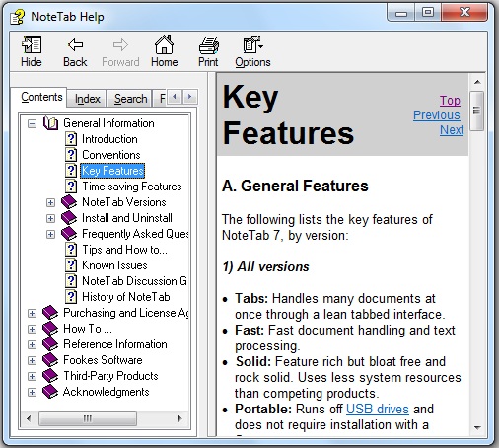
Task: Open the USB drives link
Action: click(378, 409)
